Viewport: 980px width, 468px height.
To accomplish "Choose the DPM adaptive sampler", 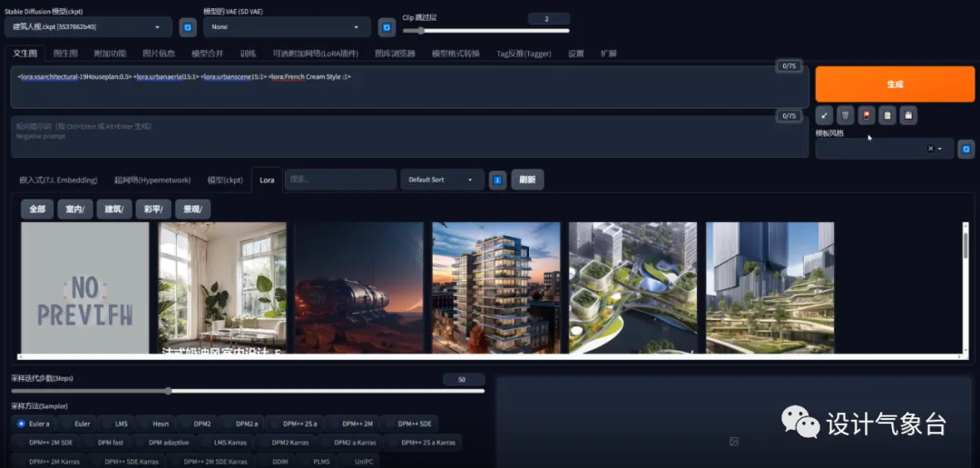I will tap(163, 443).
